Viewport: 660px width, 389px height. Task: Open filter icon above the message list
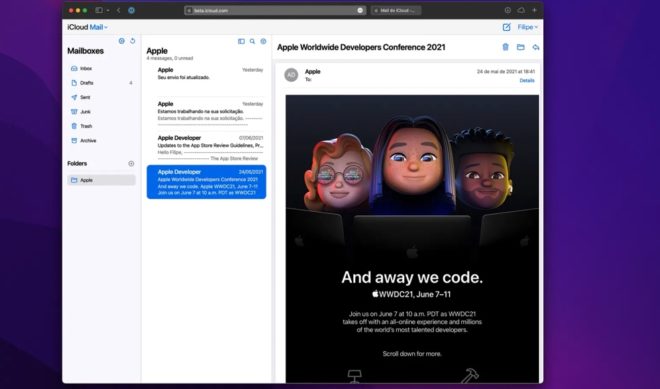click(x=263, y=41)
